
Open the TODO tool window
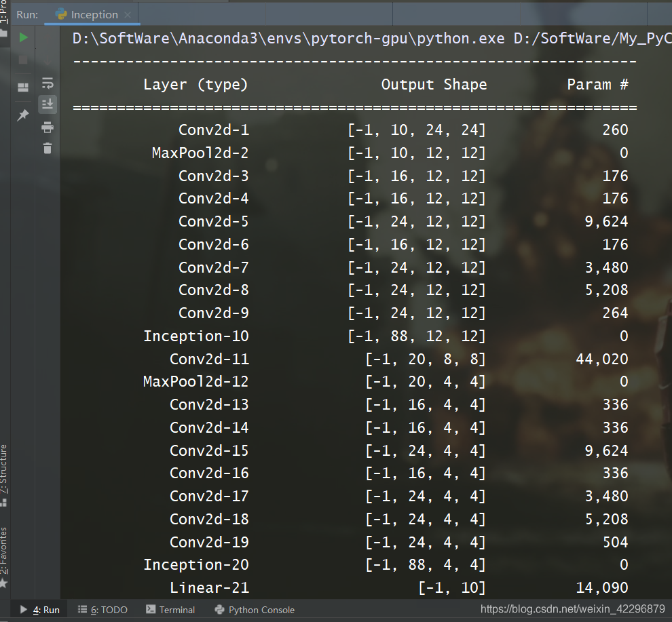point(102,610)
